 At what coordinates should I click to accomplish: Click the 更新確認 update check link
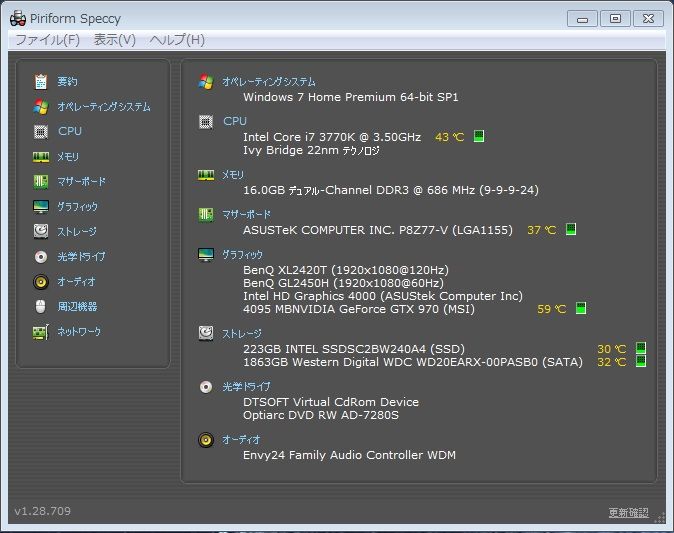[x=629, y=512]
